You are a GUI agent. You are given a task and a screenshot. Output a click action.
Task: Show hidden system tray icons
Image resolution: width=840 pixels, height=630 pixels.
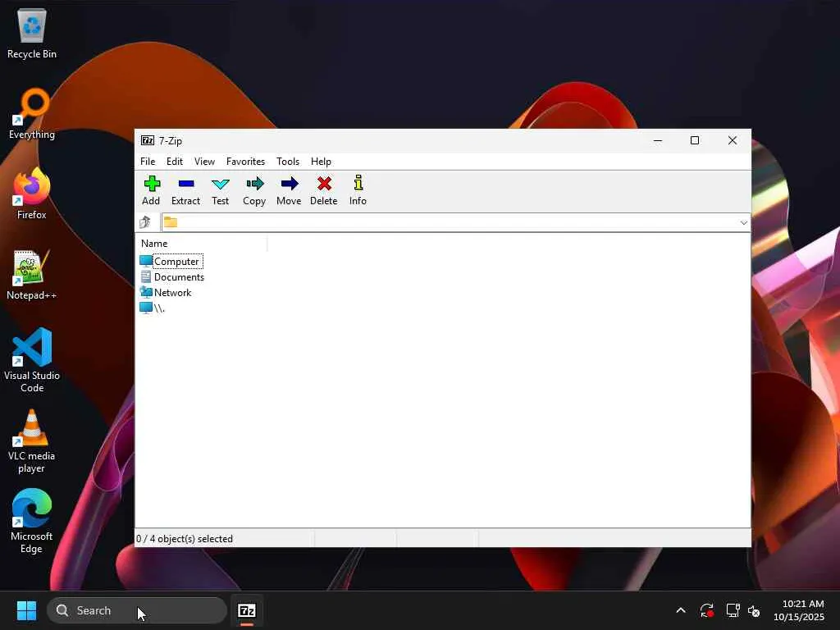click(681, 610)
